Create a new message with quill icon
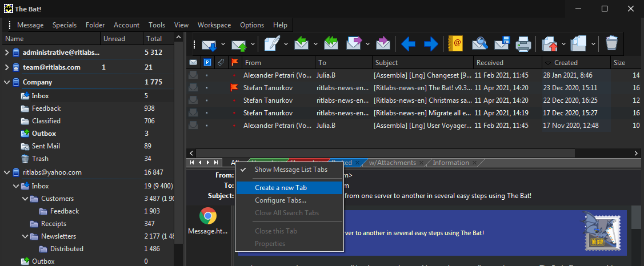The width and height of the screenshot is (644, 266). coord(271,44)
